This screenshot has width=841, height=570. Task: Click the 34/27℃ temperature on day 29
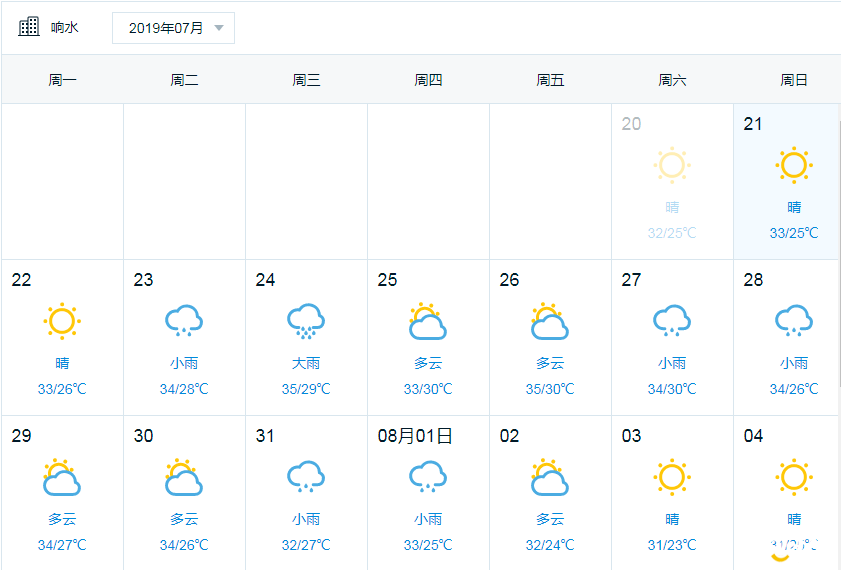coord(62,545)
